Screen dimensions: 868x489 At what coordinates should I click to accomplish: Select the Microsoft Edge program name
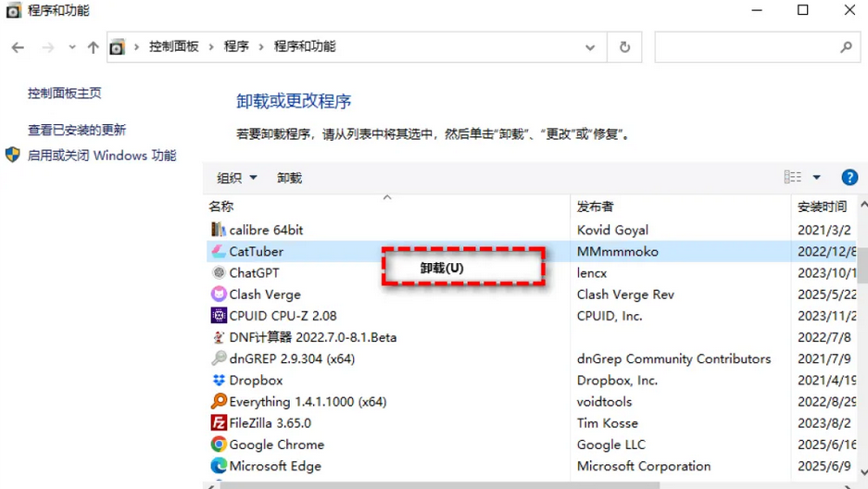[x=275, y=467]
